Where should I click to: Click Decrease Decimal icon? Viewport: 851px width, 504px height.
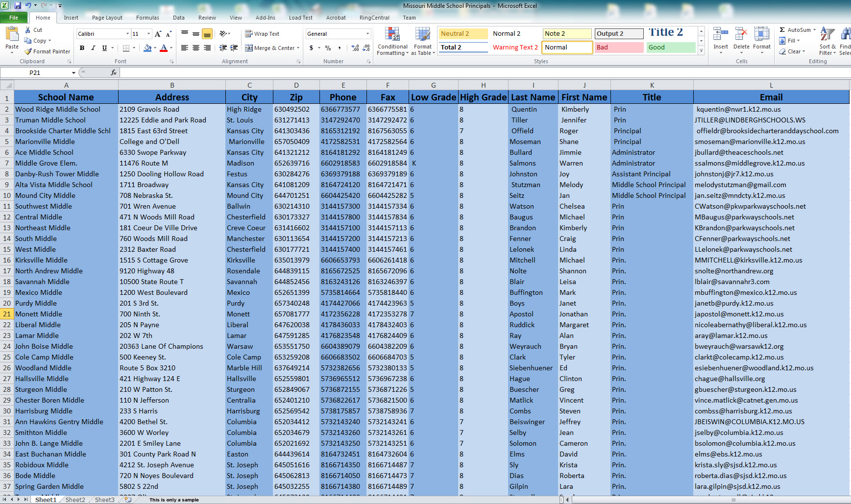366,48
